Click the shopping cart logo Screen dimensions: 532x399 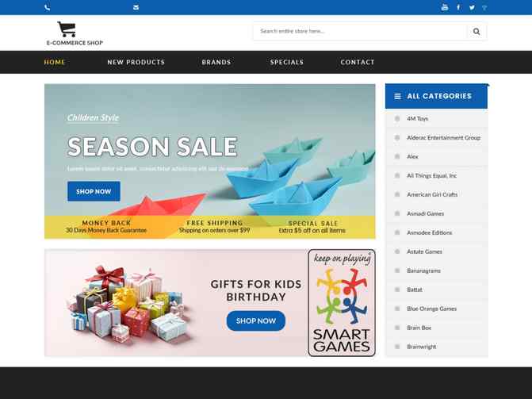coord(67,29)
